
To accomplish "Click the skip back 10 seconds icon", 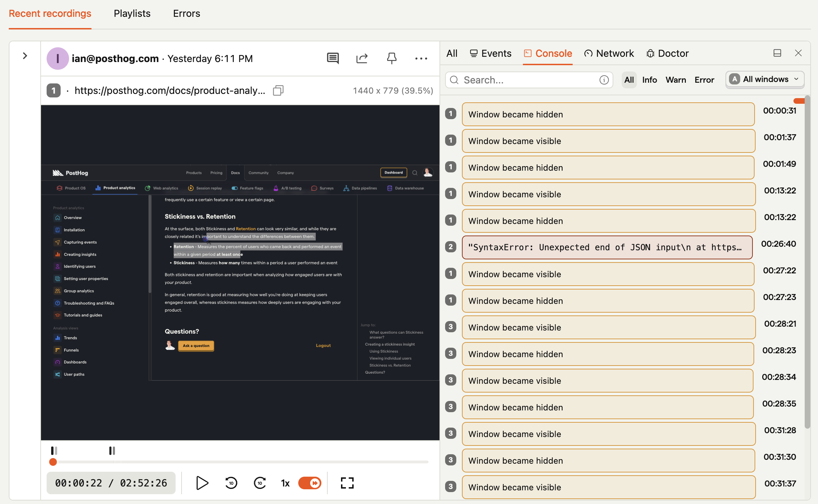I will pyautogui.click(x=231, y=483).
